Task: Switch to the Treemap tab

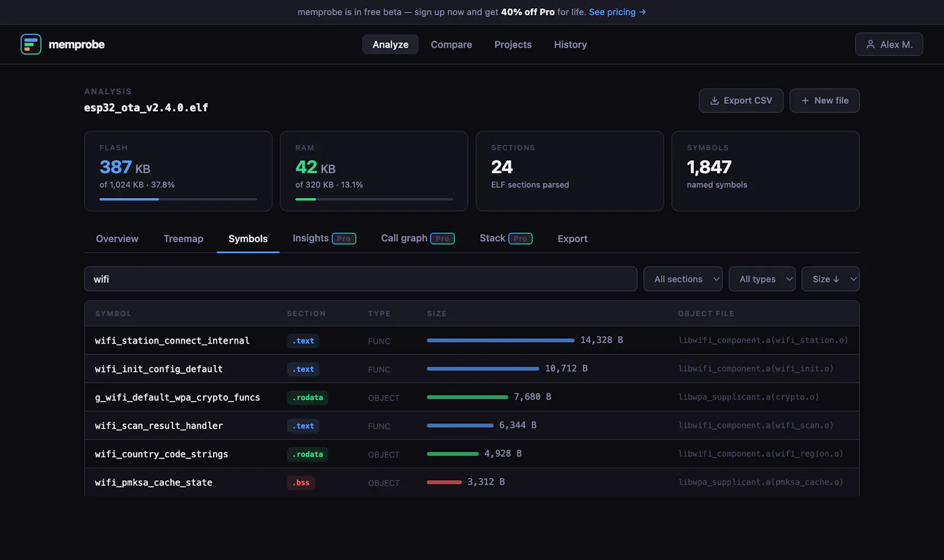Action: tap(183, 239)
